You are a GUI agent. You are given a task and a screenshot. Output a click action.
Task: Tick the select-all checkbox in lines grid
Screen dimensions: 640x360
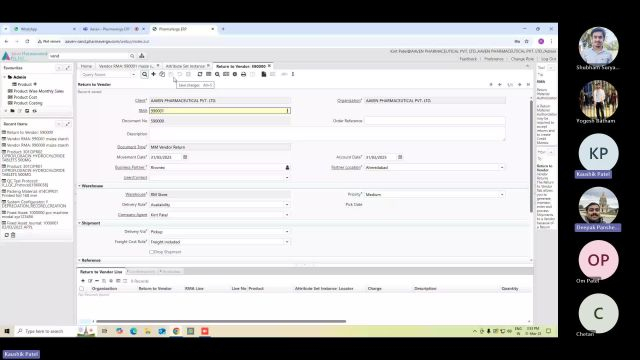coord(82,289)
